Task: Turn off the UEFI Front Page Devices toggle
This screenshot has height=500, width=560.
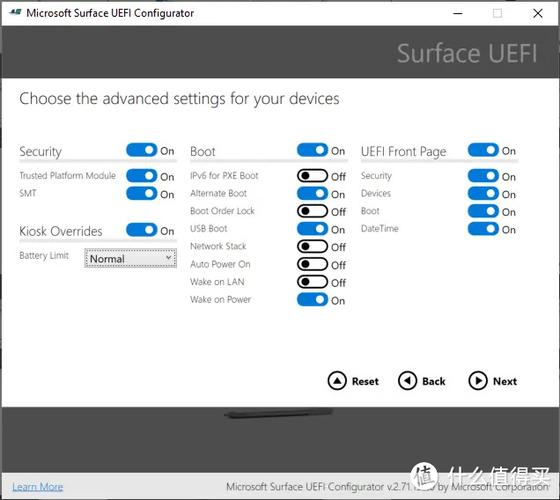Action: click(x=483, y=193)
